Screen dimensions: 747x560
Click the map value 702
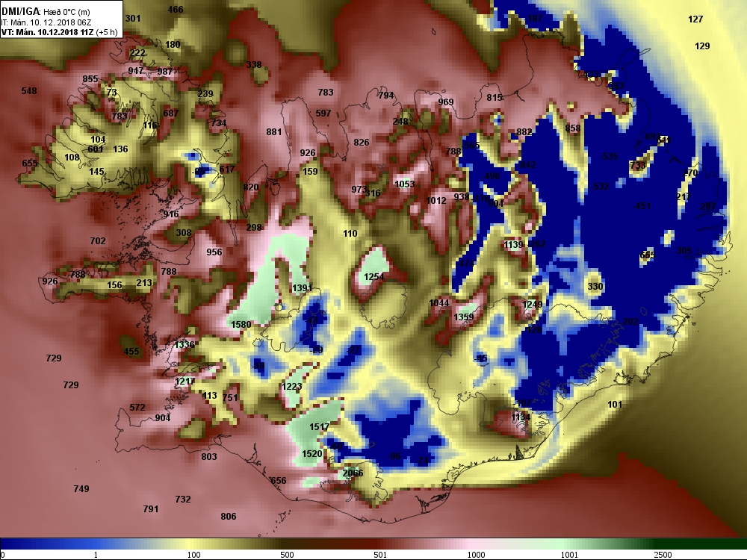[98, 241]
